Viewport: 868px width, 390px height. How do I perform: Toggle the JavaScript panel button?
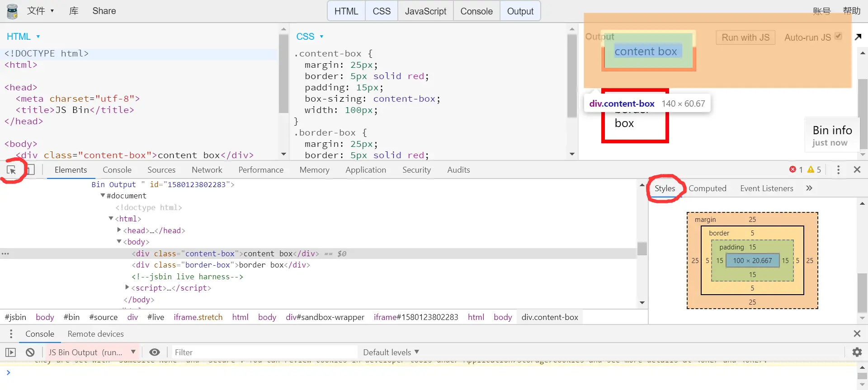pos(425,11)
